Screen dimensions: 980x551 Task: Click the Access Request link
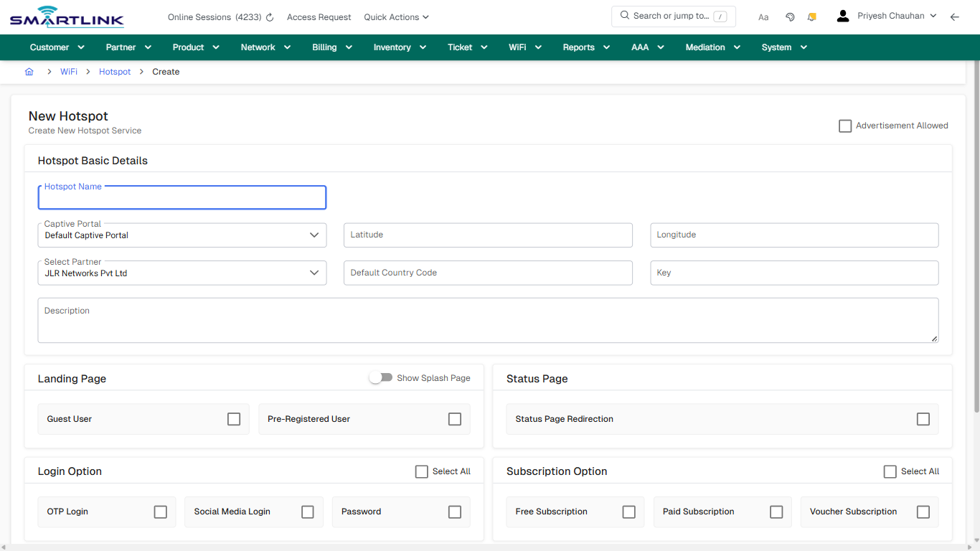pos(319,17)
